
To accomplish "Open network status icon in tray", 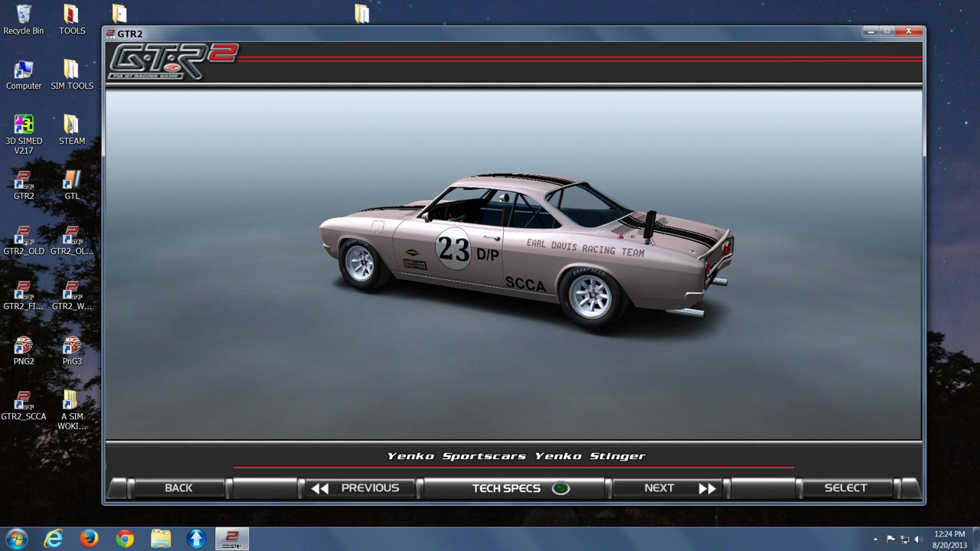I will [905, 540].
